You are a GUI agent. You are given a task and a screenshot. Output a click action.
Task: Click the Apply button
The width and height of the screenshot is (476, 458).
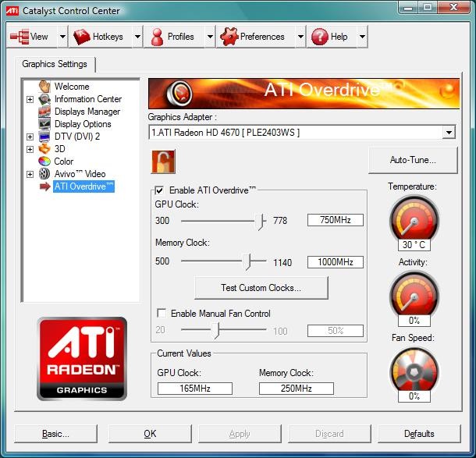click(x=240, y=434)
